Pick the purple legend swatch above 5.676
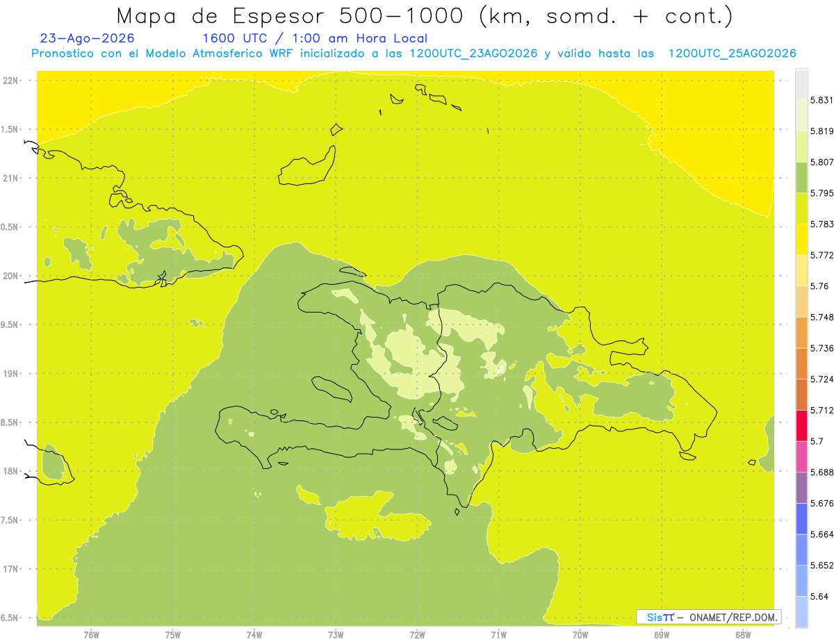The width and height of the screenshot is (834, 644). click(x=801, y=488)
